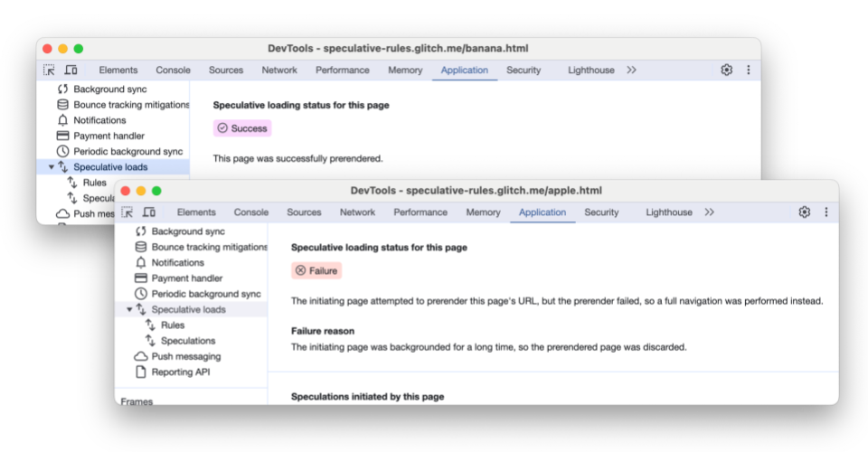Open kebab menu in banana.html DevTools window
The height and width of the screenshot is (452, 868).
tap(748, 70)
